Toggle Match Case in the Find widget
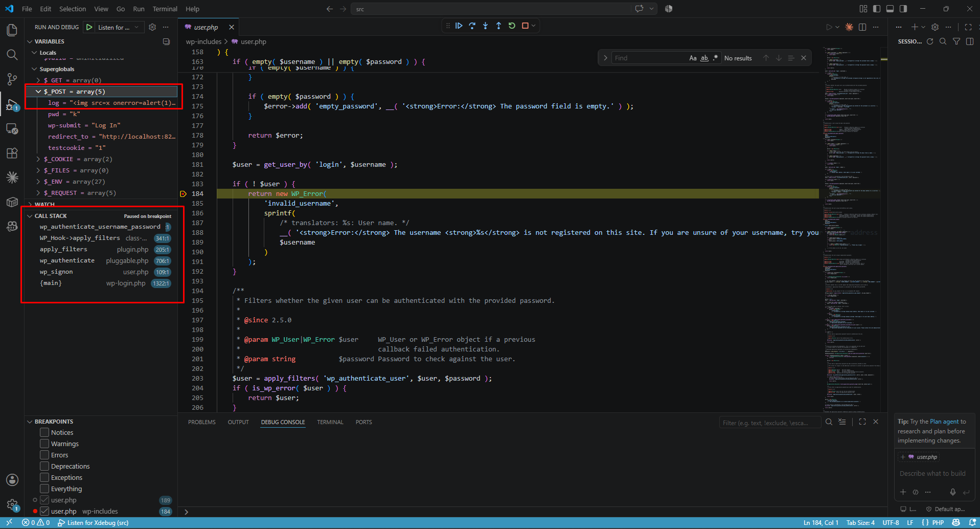Screen dimensions: 980x529 coord(693,58)
